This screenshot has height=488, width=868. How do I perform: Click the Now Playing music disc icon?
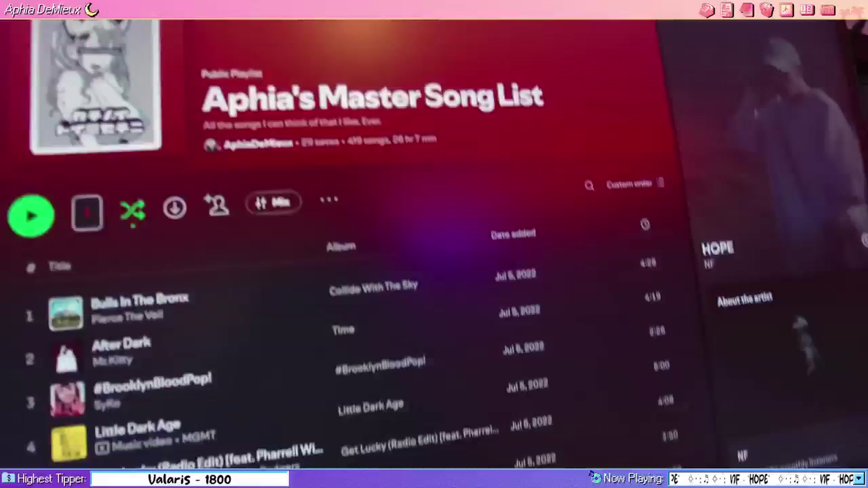tap(595, 478)
